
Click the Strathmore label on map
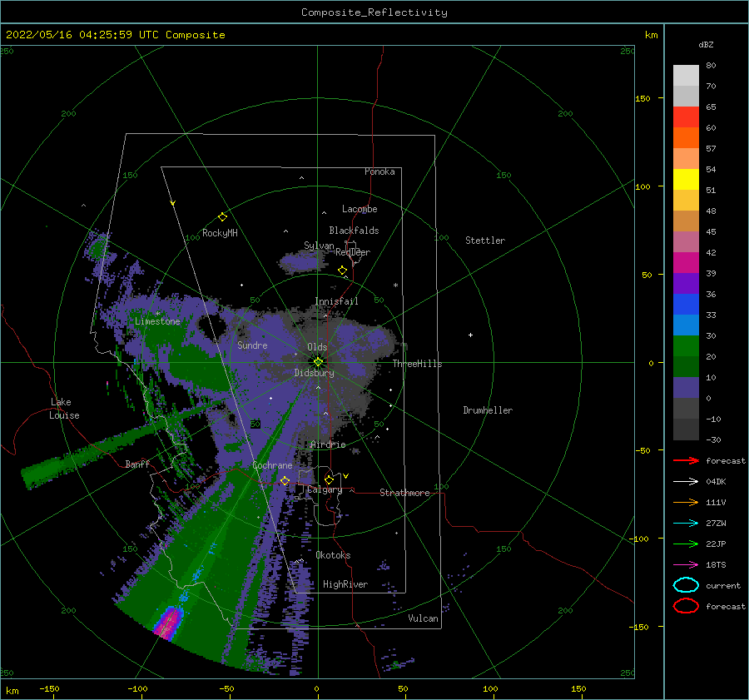(404, 493)
